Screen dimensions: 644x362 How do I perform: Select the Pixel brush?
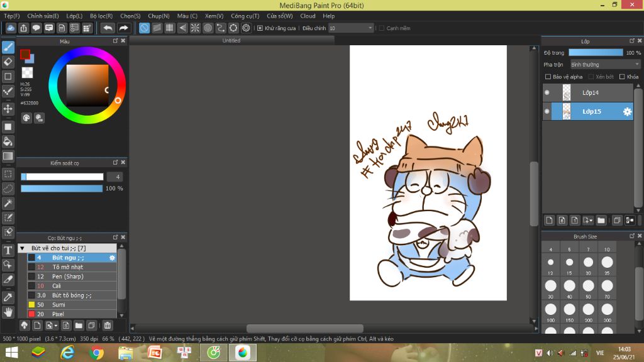72,314
